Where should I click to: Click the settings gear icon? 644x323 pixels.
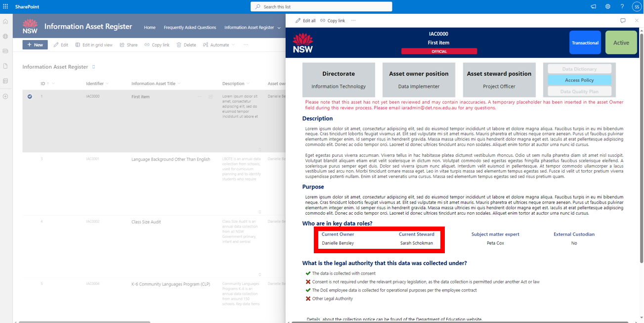tap(607, 6)
